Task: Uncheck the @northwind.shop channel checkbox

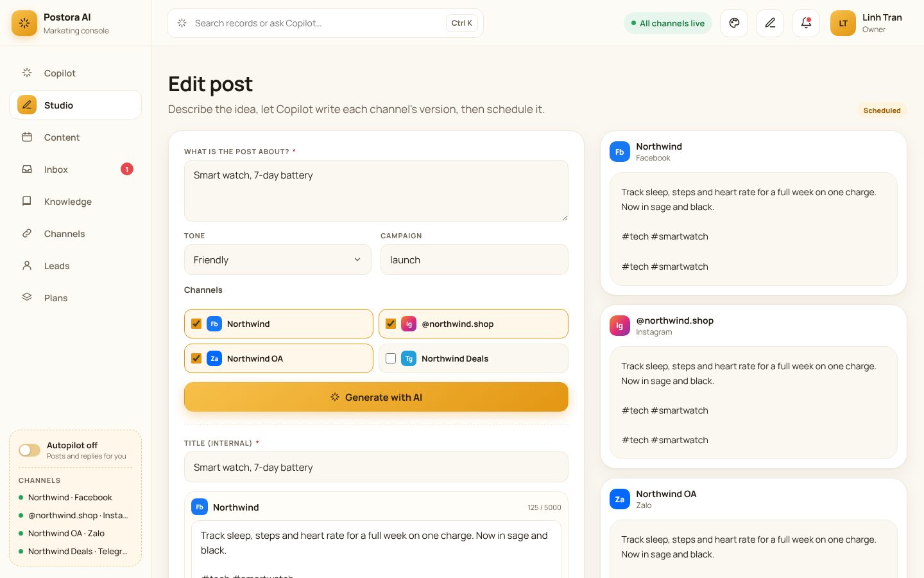Action: [x=391, y=324]
